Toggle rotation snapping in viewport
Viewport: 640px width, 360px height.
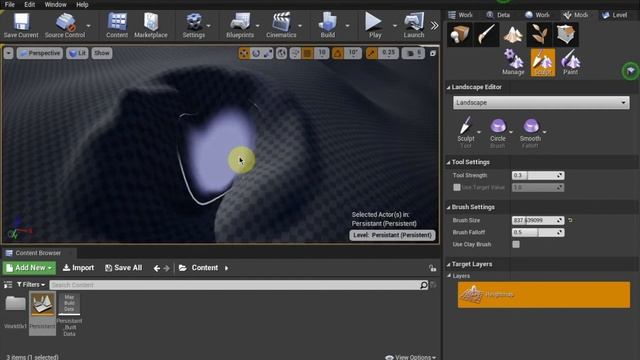coord(338,53)
